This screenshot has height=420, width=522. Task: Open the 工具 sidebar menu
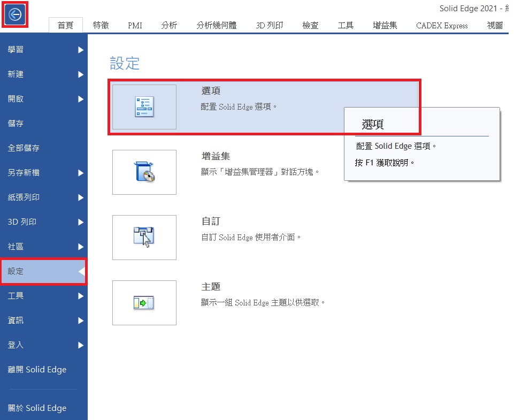pyautogui.click(x=44, y=296)
